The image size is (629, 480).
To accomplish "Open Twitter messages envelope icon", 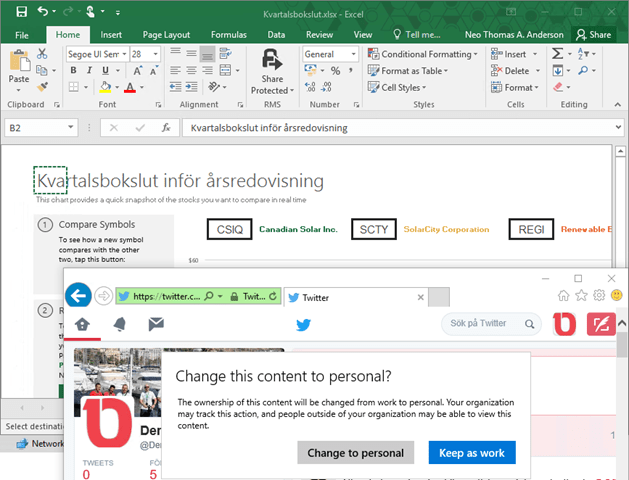I will 156,323.
